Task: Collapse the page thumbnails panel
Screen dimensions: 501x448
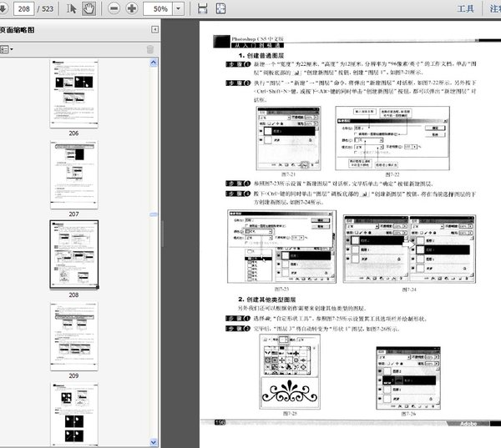Action: pyautogui.click(x=154, y=30)
